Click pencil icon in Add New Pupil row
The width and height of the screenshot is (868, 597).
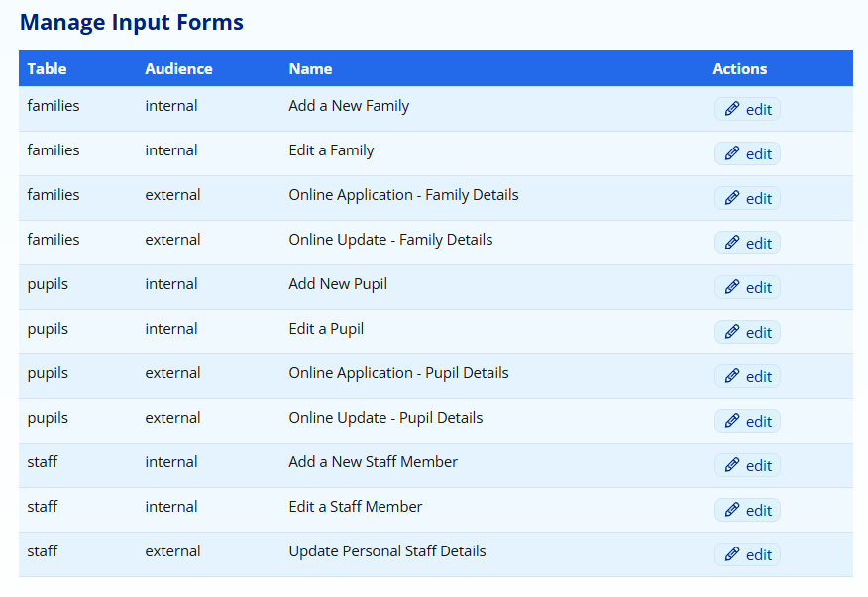pyautogui.click(x=732, y=287)
